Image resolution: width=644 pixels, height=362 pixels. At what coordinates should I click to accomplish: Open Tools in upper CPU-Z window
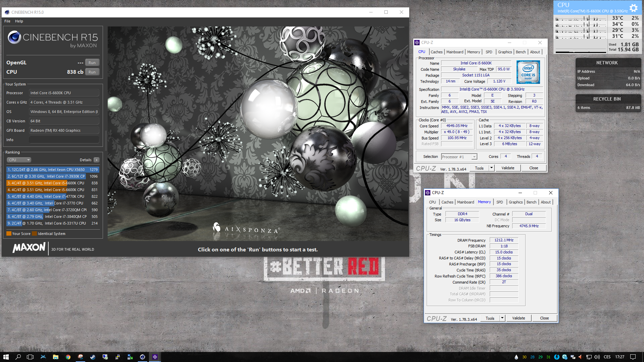pos(479,168)
